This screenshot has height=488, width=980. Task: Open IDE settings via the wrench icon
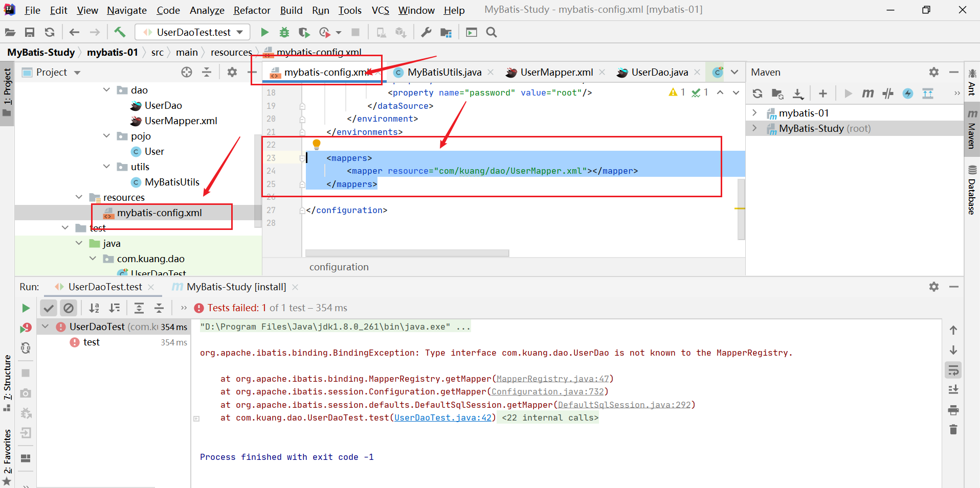pyautogui.click(x=426, y=32)
